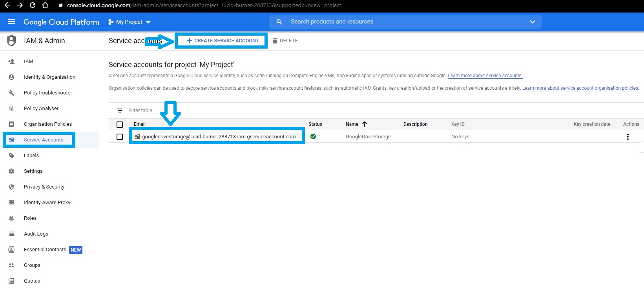Click the GoogleDriveStorage name cell
This screenshot has width=644, height=290.
click(x=368, y=137)
